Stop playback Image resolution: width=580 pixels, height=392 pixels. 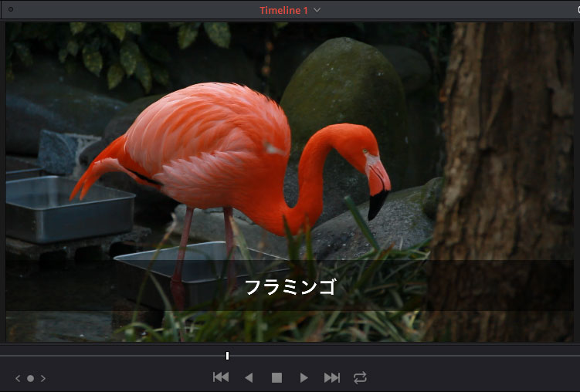(x=276, y=377)
